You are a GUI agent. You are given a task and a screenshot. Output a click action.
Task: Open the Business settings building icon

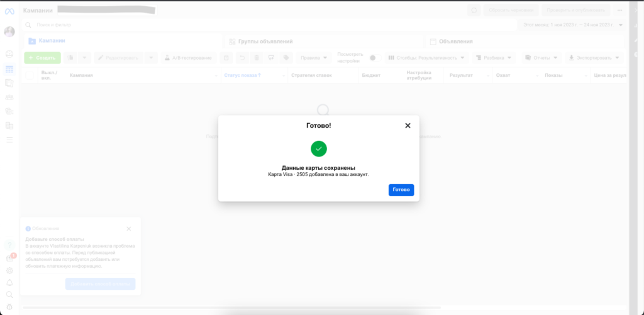tap(9, 126)
